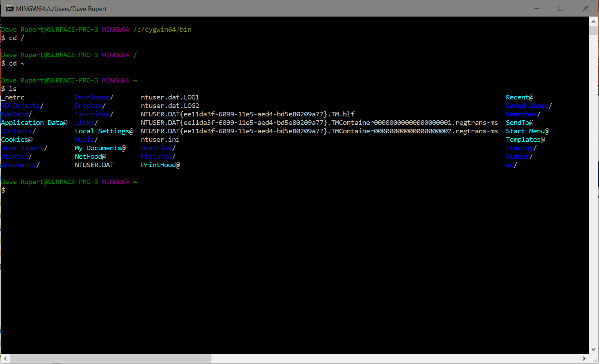Click the 'Templates@' link name
The width and height of the screenshot is (599, 364).
point(525,140)
